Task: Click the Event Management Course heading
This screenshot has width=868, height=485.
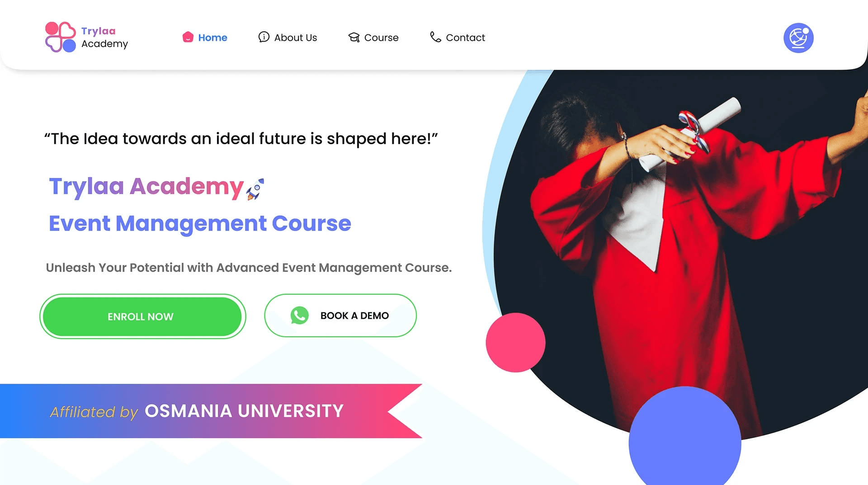Action: [x=200, y=223]
